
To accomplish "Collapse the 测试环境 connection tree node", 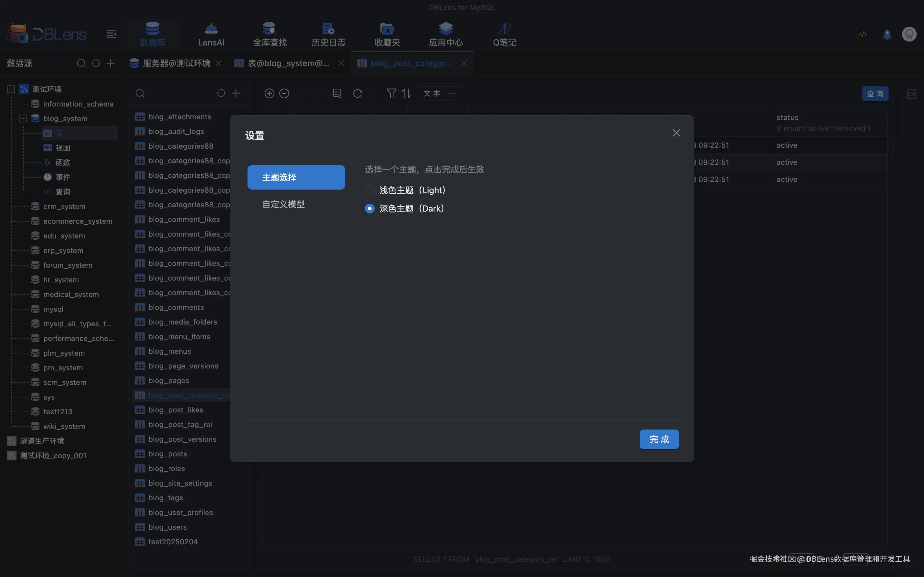I will point(11,89).
